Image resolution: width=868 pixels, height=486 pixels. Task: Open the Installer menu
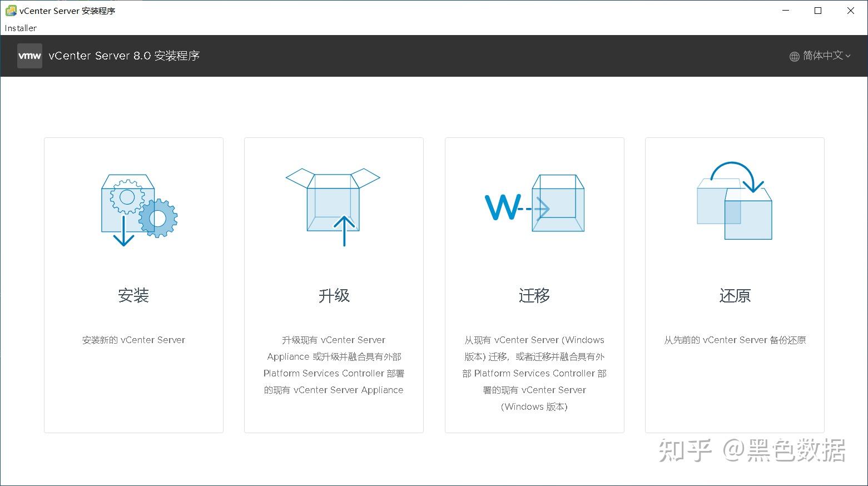pyautogui.click(x=20, y=28)
